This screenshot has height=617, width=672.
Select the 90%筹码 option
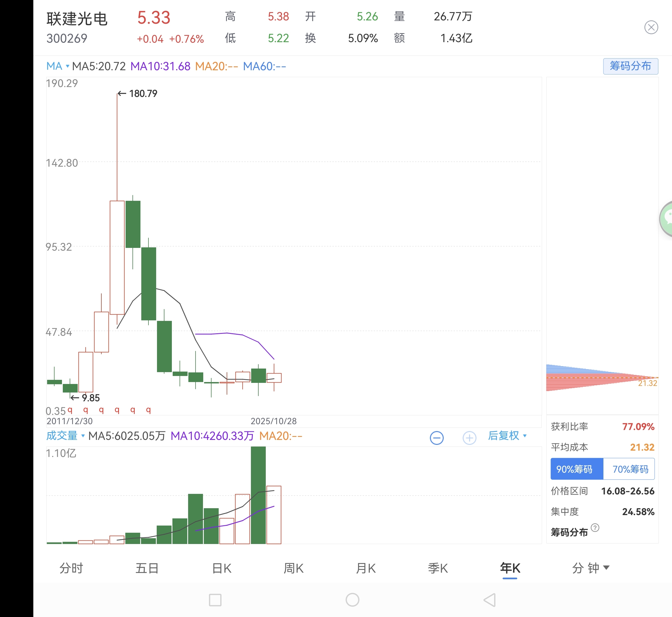click(x=576, y=469)
